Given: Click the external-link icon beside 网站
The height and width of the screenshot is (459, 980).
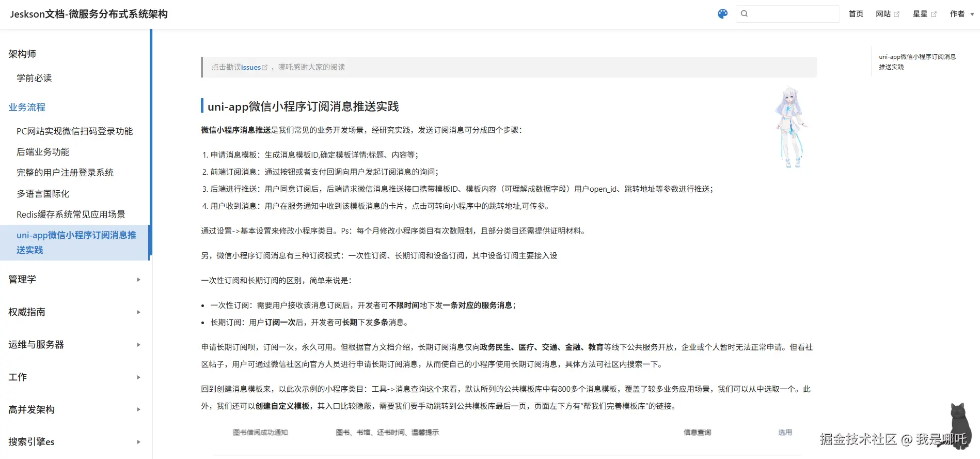Looking at the screenshot, I should pos(896,14).
